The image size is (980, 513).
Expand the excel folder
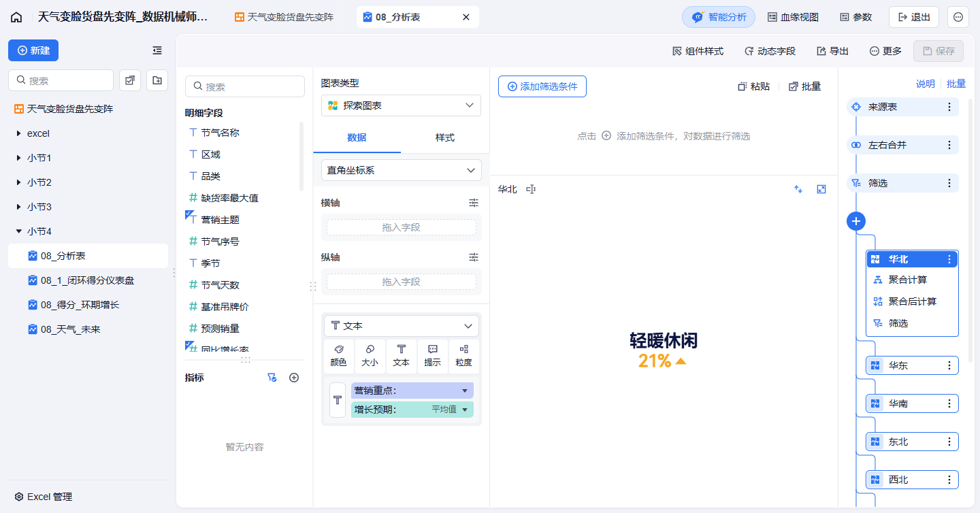tap(19, 133)
